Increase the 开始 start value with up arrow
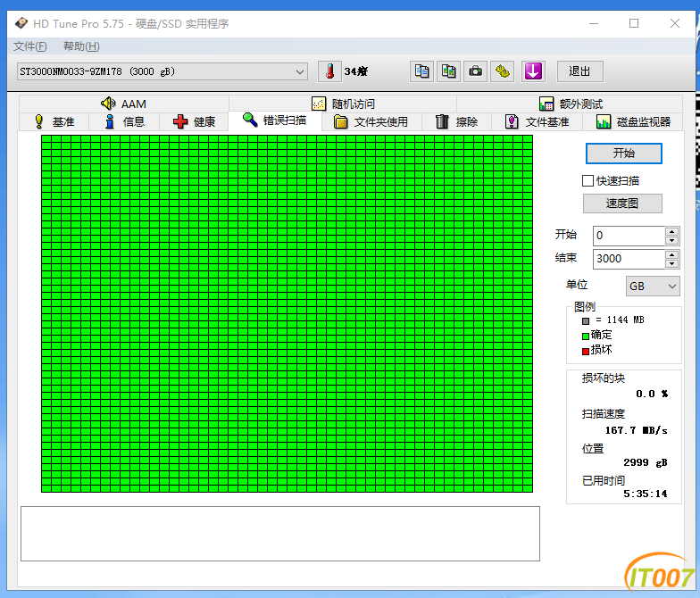The height and width of the screenshot is (598, 700). [671, 231]
